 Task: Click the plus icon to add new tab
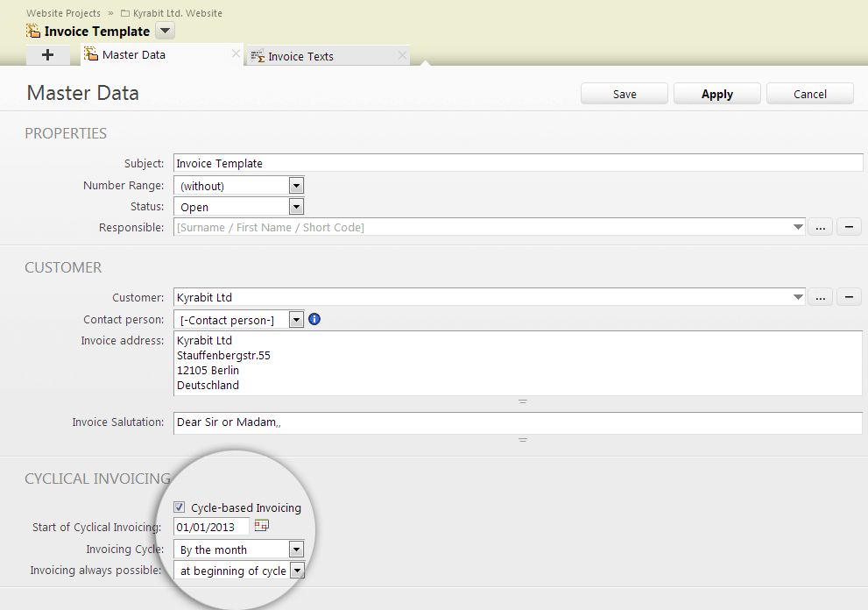click(47, 55)
